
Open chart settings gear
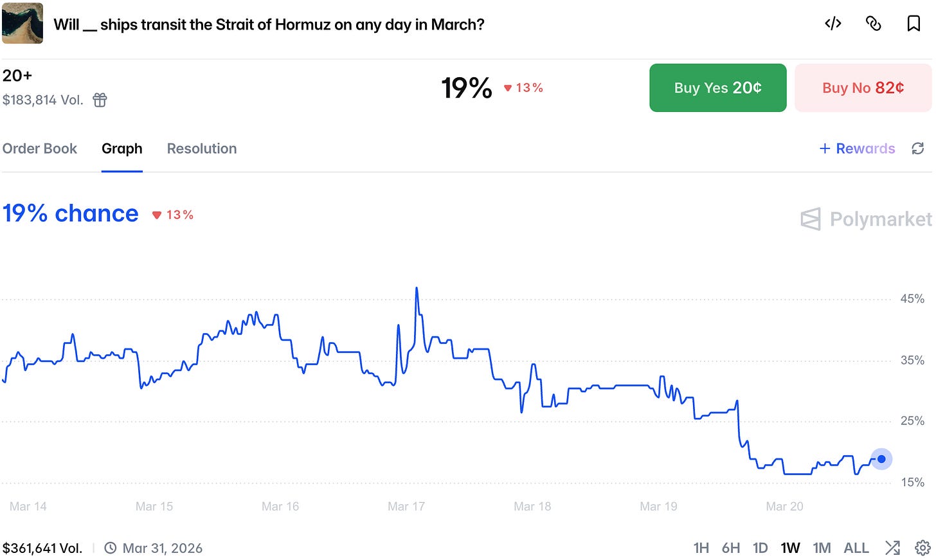tap(923, 548)
